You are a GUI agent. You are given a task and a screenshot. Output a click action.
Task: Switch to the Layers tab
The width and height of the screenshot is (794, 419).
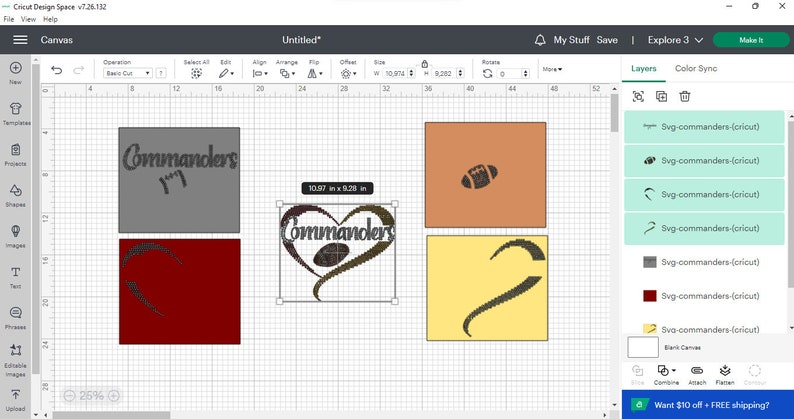click(644, 68)
